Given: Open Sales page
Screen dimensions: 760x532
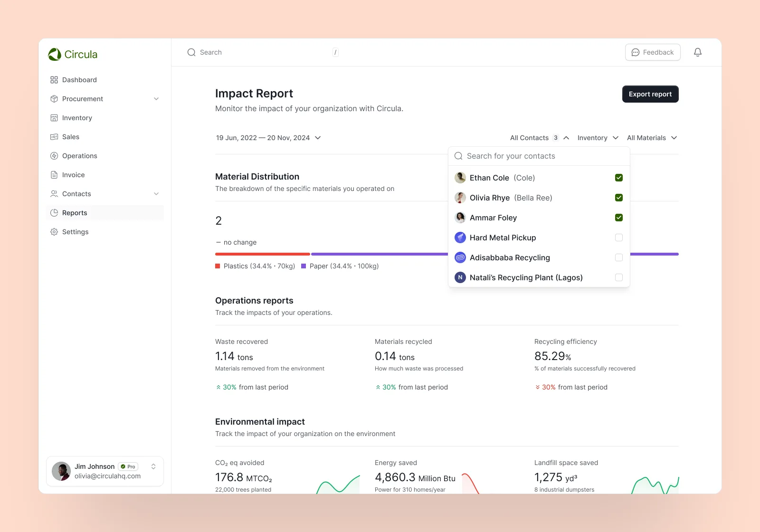Looking at the screenshot, I should tap(105, 137).
